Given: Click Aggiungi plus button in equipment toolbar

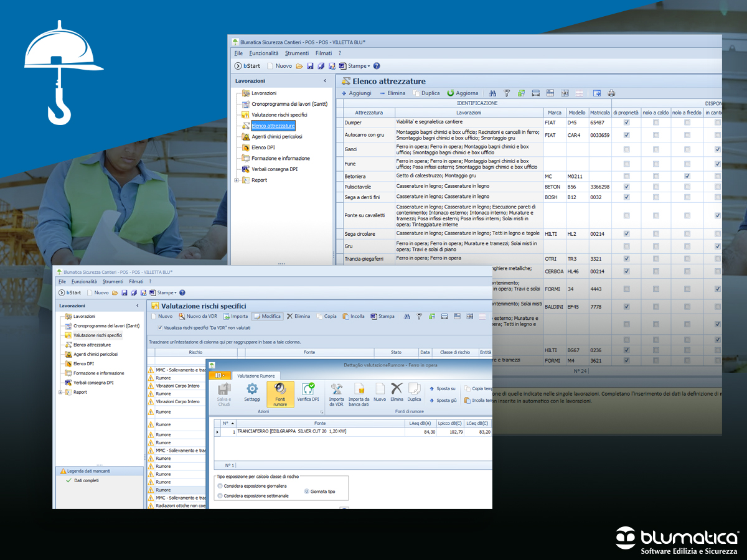Looking at the screenshot, I should click(x=356, y=93).
